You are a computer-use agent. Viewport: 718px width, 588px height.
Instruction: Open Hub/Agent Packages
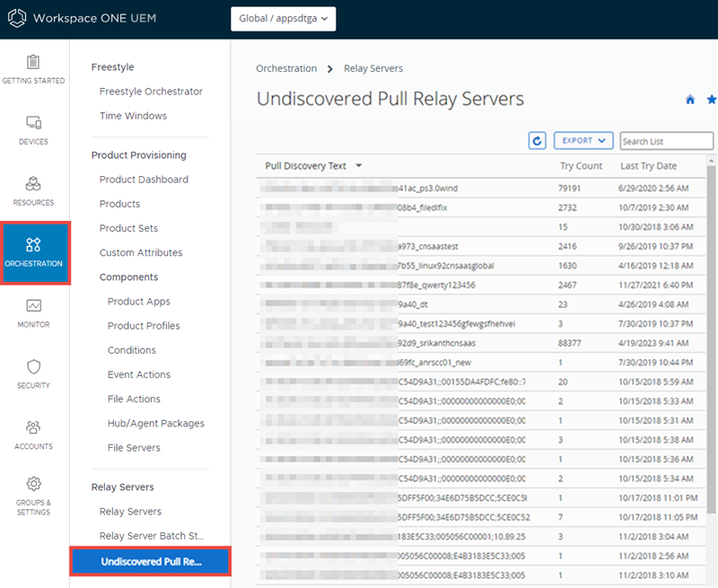tap(155, 424)
